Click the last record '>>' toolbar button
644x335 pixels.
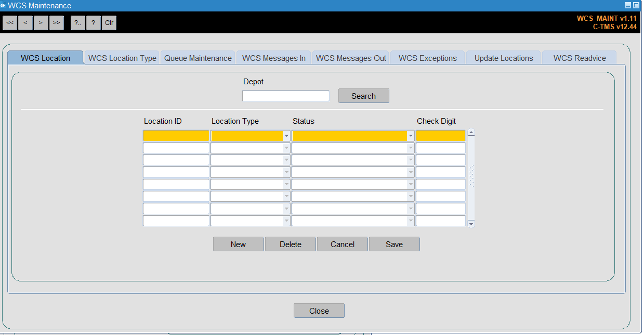(x=57, y=23)
